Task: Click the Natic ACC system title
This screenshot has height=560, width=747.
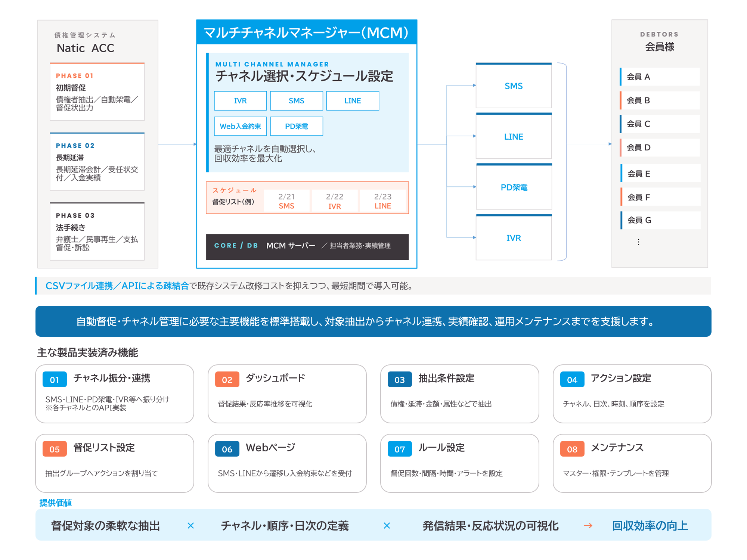Action: (85, 48)
